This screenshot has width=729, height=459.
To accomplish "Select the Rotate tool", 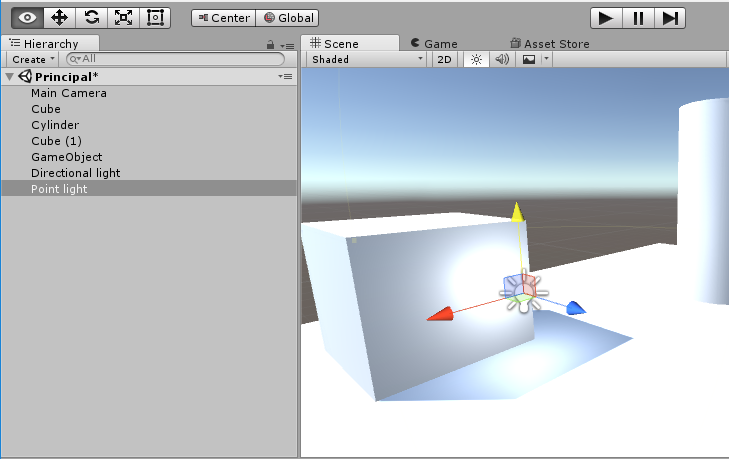I will [92, 18].
